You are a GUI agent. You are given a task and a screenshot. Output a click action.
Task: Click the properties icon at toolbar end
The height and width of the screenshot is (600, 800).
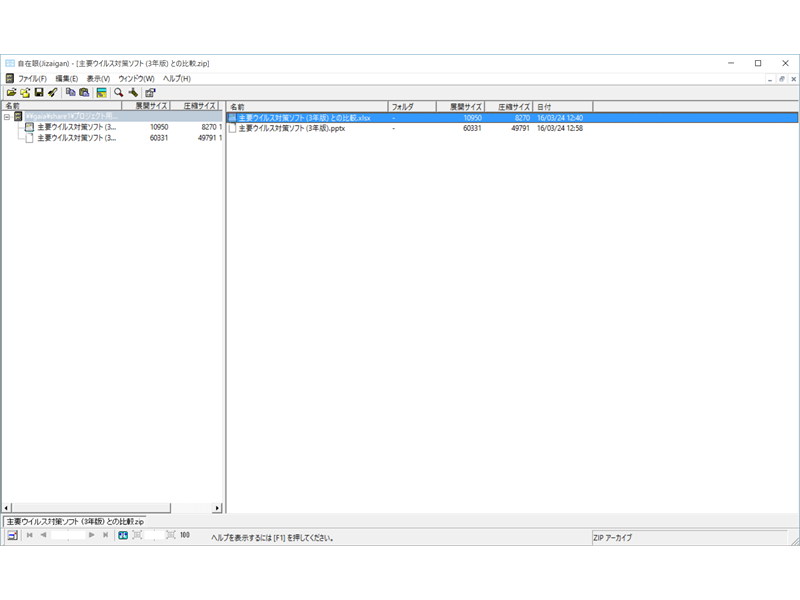150,92
